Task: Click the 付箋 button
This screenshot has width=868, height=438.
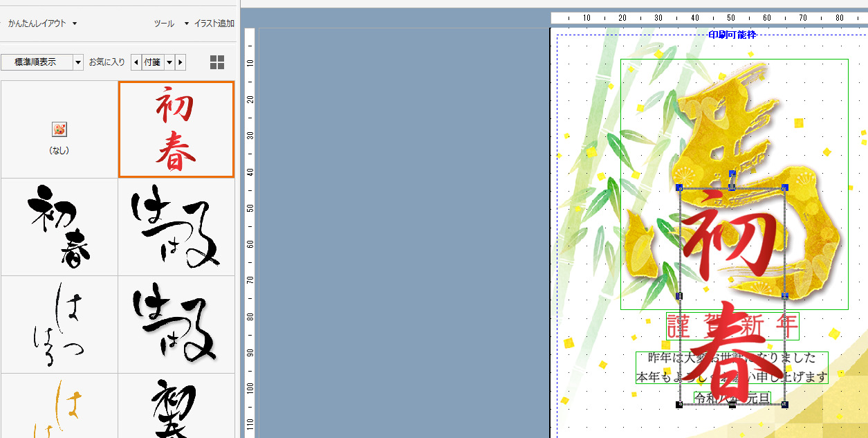Action: (x=152, y=62)
